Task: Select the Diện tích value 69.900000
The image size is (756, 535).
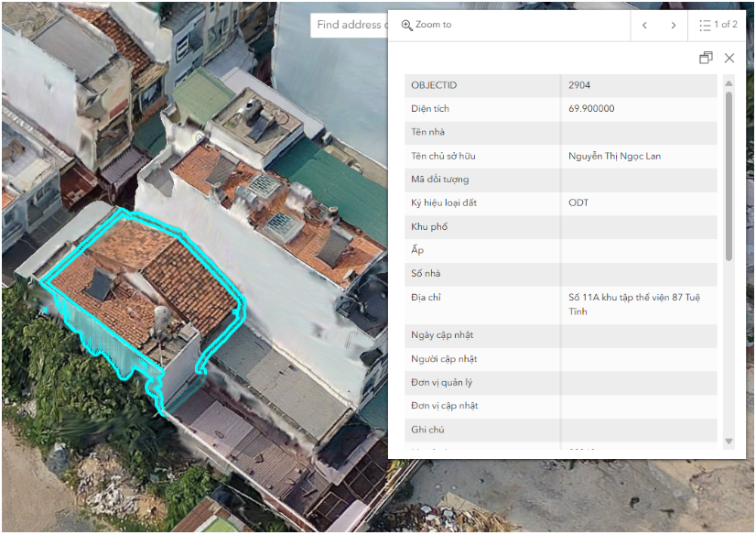Action: click(591, 109)
